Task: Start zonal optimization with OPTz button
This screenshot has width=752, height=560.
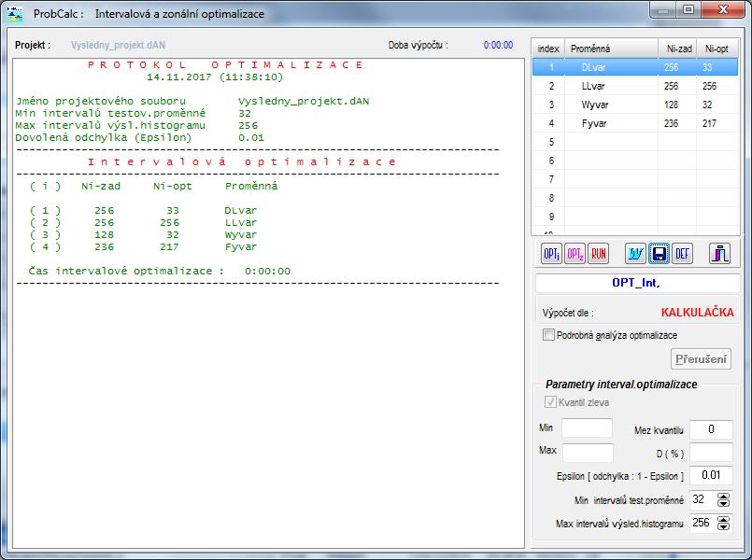Action: [575, 254]
